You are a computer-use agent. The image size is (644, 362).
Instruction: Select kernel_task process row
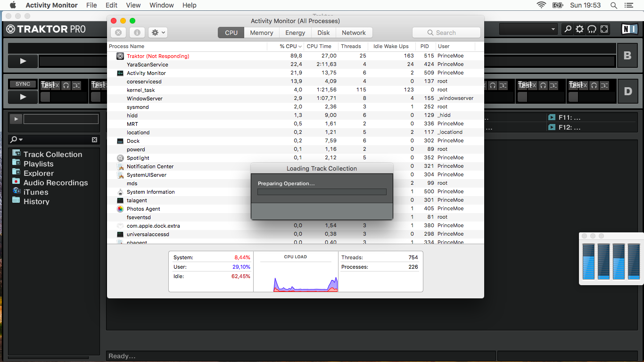tap(296, 90)
